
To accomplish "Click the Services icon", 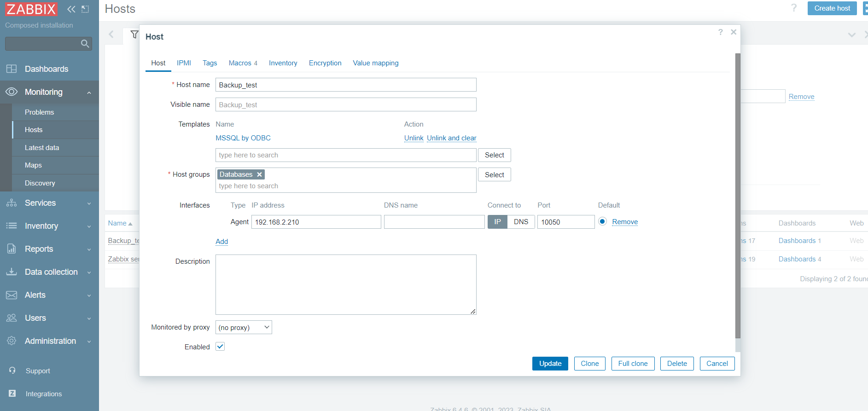I will pos(12,203).
